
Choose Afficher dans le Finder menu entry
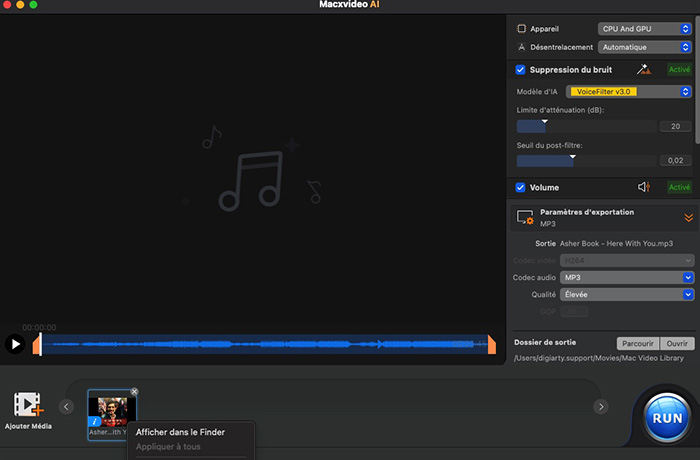(180, 432)
